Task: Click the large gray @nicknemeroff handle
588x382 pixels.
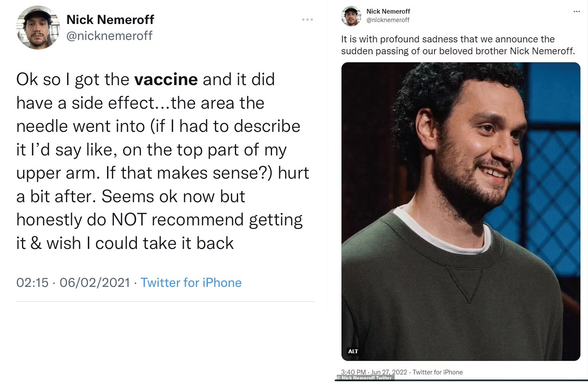Action: click(x=109, y=36)
